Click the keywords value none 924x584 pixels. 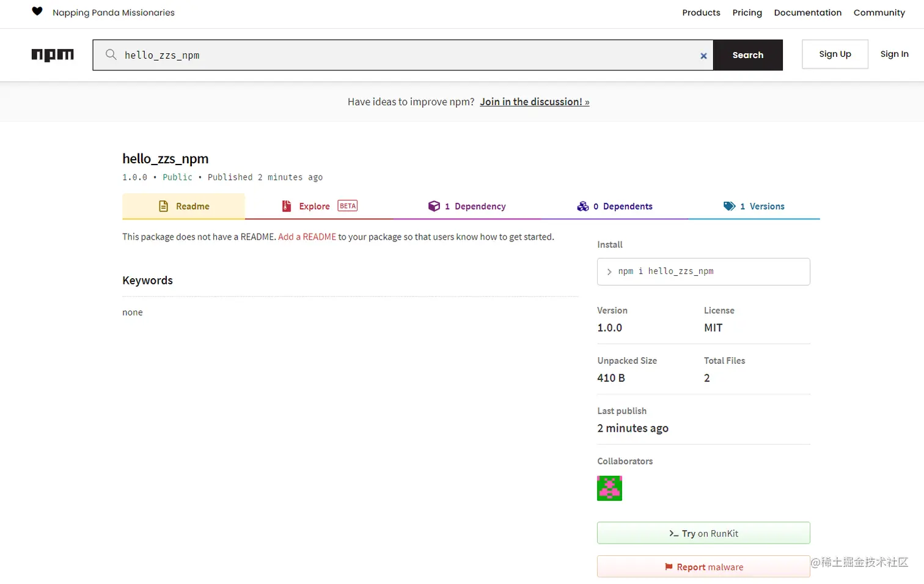point(132,312)
